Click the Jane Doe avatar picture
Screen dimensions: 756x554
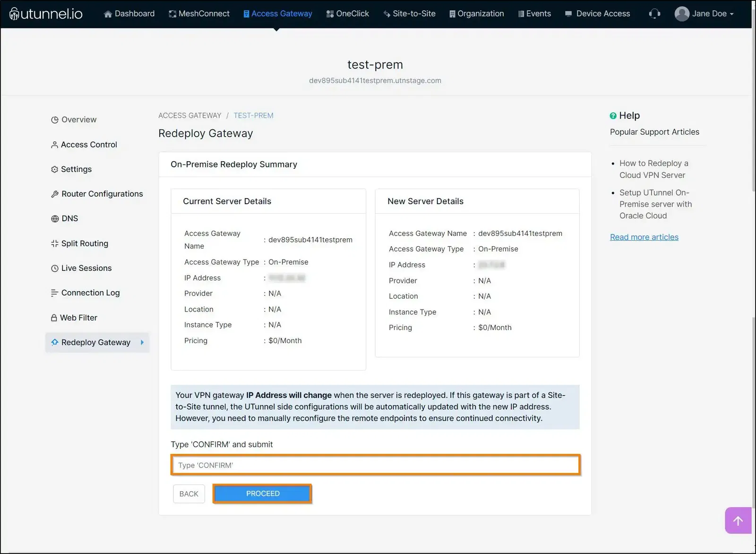(x=682, y=14)
